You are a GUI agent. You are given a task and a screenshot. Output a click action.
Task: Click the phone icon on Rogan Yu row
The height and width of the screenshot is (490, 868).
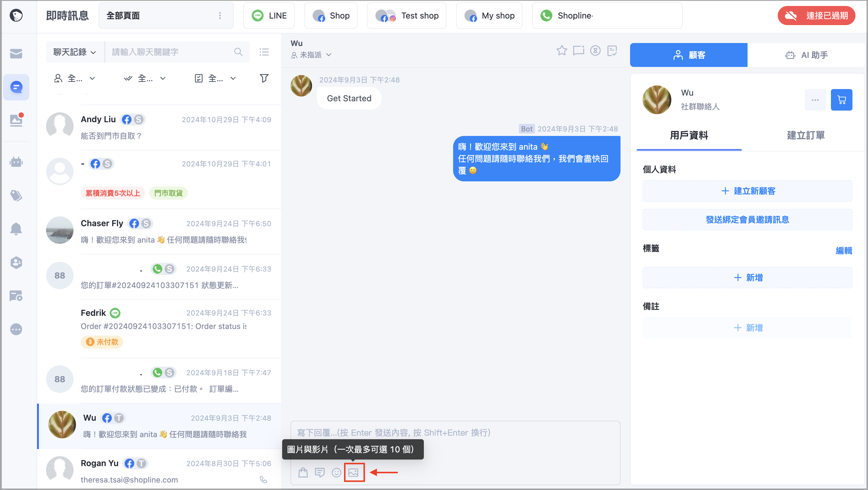coord(264,479)
